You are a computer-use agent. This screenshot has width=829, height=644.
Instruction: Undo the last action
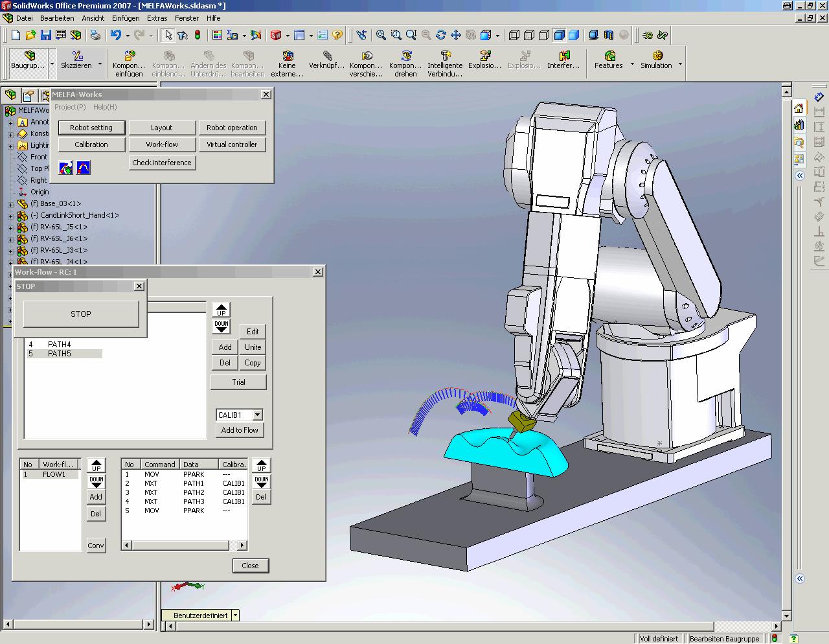click(116, 35)
